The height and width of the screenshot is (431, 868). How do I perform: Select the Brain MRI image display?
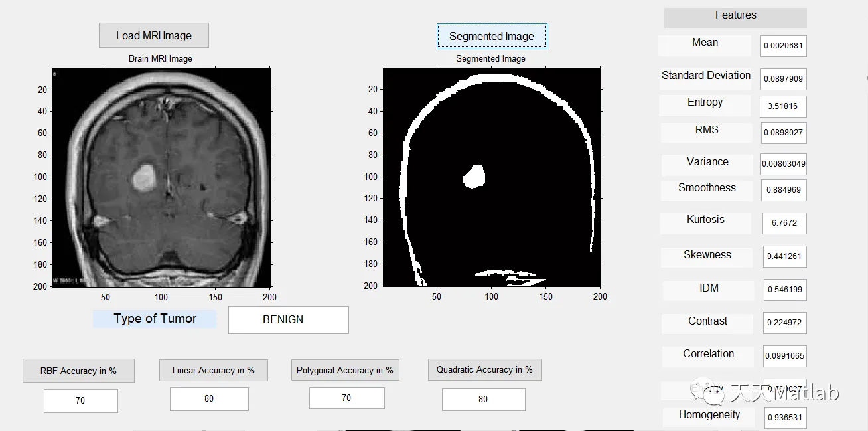click(x=161, y=177)
